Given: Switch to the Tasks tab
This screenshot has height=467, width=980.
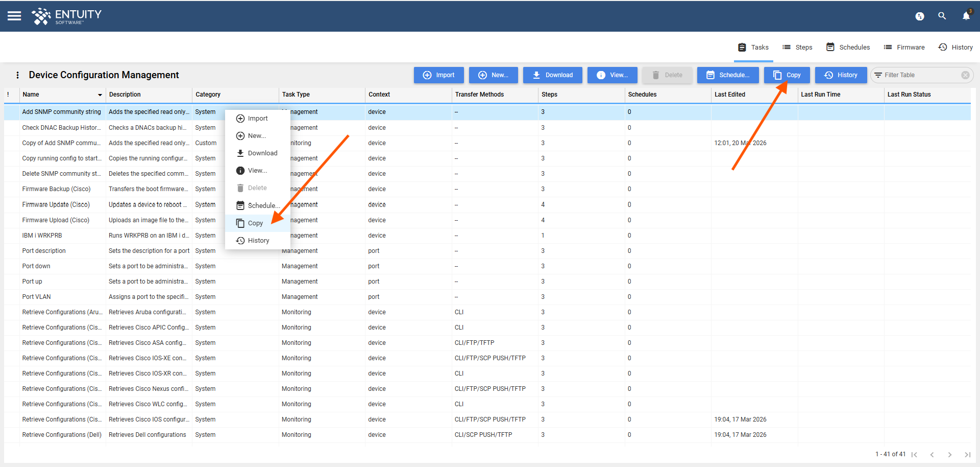Looking at the screenshot, I should pyautogui.click(x=753, y=47).
